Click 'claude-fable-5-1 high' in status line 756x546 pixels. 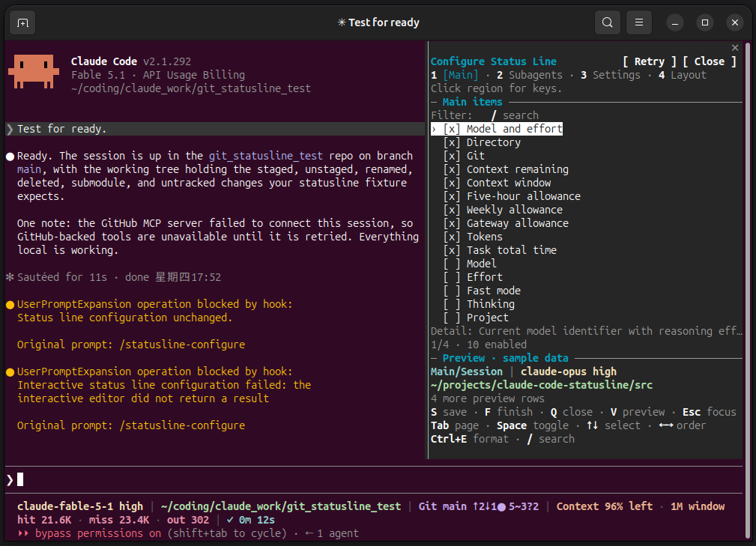tap(80, 506)
